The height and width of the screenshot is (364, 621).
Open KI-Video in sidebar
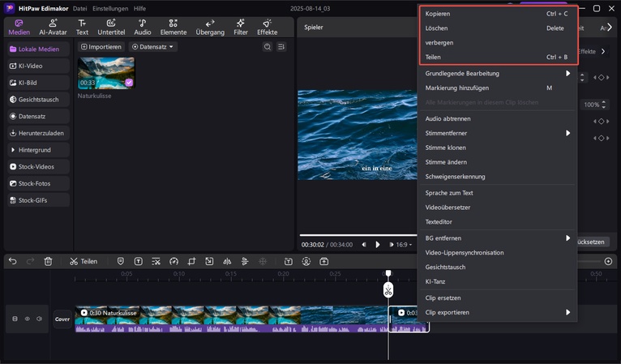pos(38,66)
